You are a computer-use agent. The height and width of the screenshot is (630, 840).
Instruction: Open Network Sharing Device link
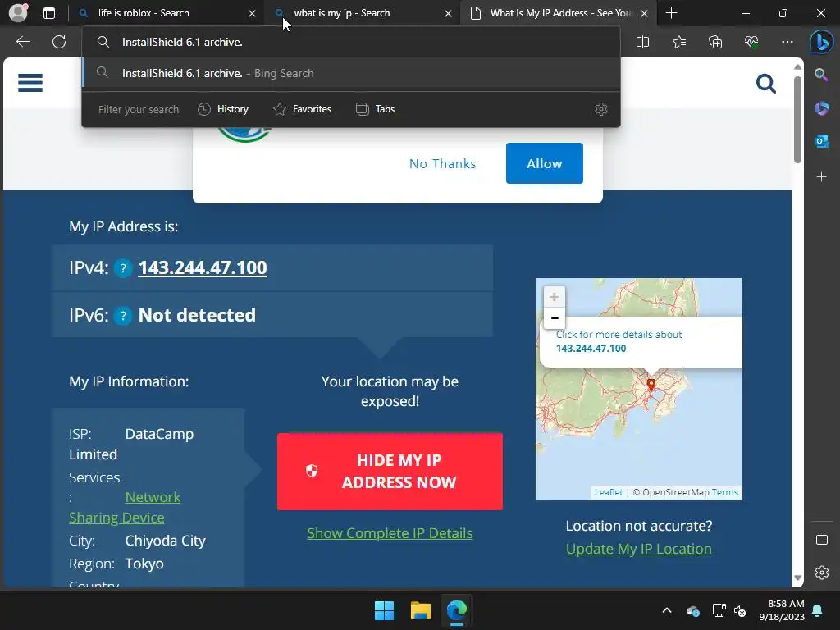click(x=125, y=507)
